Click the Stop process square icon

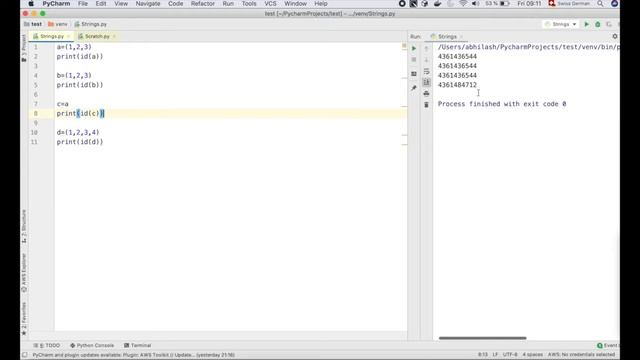[414, 60]
